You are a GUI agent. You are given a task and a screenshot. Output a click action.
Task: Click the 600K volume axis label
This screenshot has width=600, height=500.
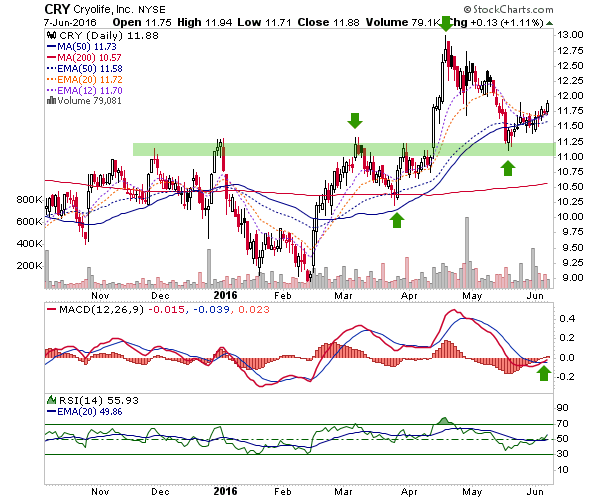[x=29, y=221]
